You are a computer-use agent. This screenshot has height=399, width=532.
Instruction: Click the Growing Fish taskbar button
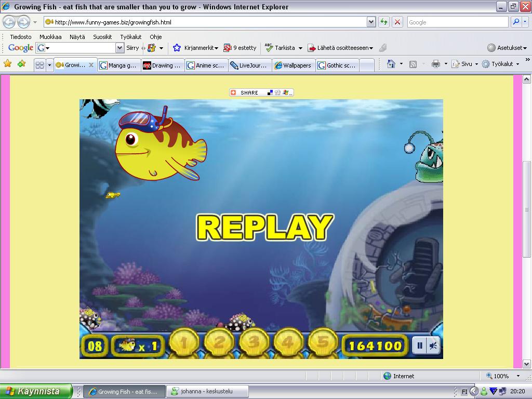click(124, 391)
